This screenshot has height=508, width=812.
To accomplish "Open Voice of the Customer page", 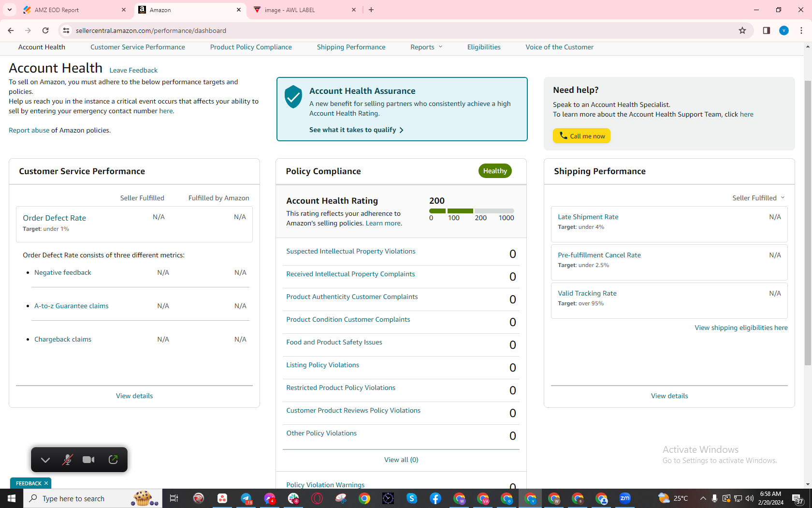I will (x=560, y=47).
